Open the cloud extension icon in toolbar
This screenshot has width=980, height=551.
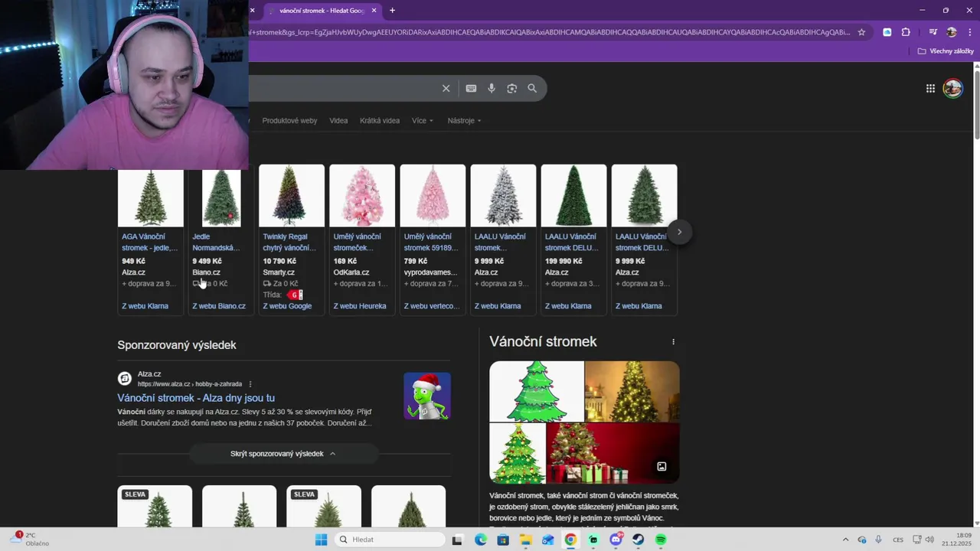pos(887,32)
